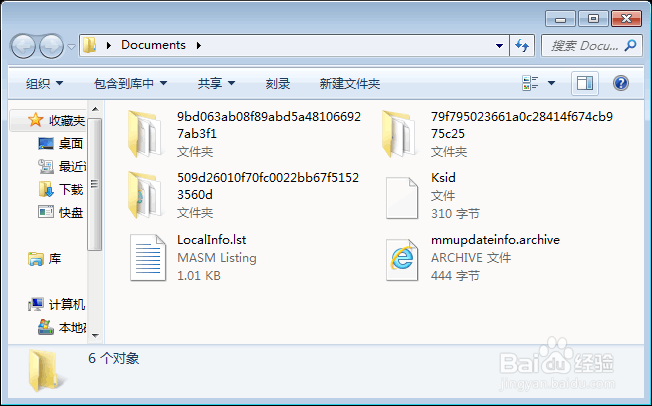
Task: Expand the 共享 dropdown
Action: (217, 84)
